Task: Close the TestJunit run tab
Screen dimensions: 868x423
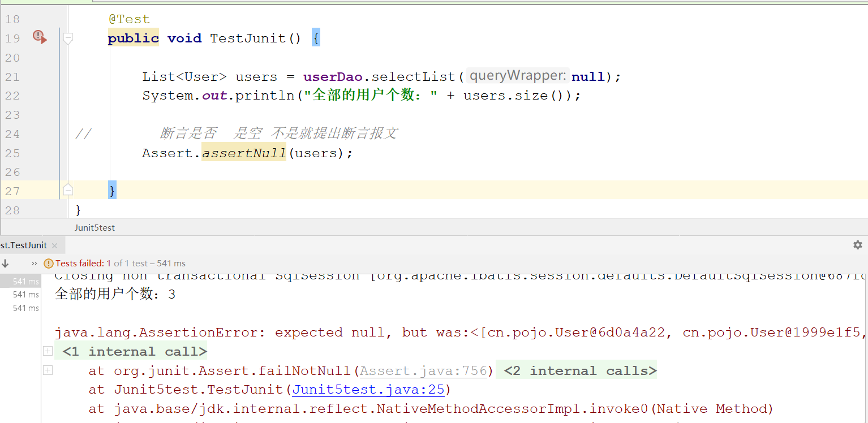Action: [54, 245]
